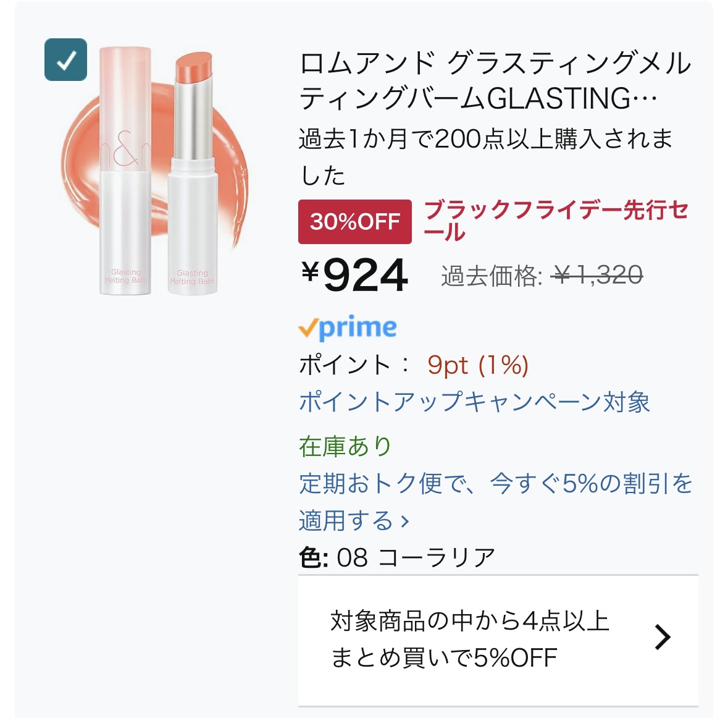The height and width of the screenshot is (718, 728).
Task: Click the struck-through ¥1,320 past price
Action: [598, 275]
